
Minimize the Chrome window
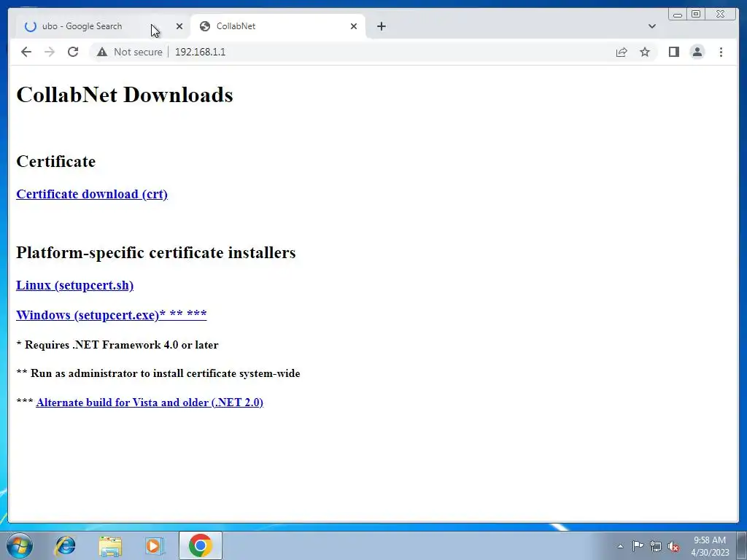point(678,15)
